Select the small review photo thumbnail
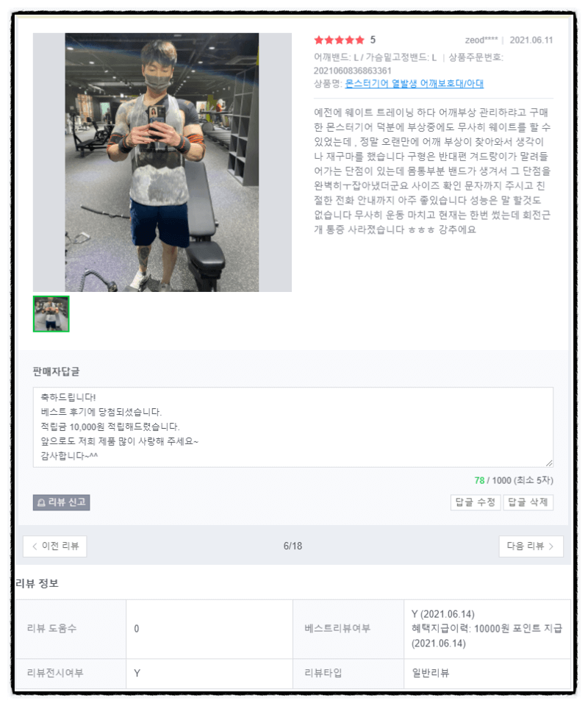The width and height of the screenshot is (588, 706). (x=51, y=314)
